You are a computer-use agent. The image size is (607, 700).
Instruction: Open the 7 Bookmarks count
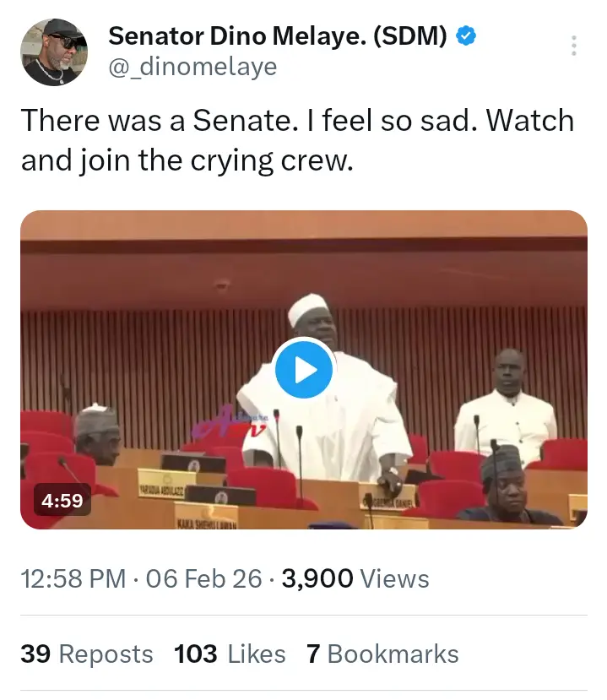point(382,654)
